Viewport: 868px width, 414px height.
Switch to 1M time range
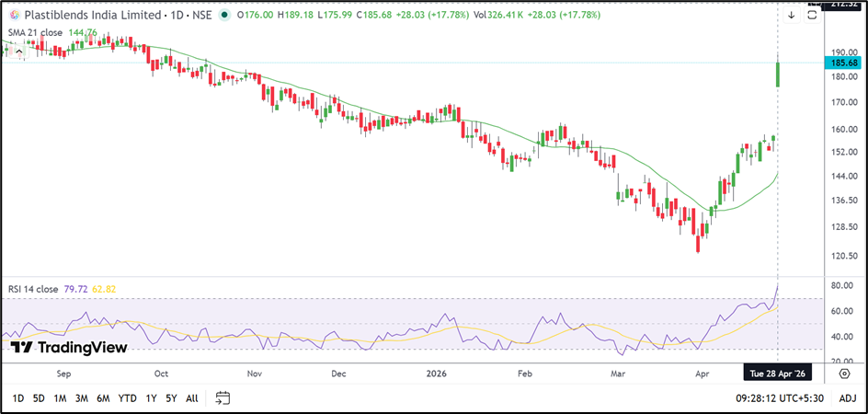click(60, 398)
